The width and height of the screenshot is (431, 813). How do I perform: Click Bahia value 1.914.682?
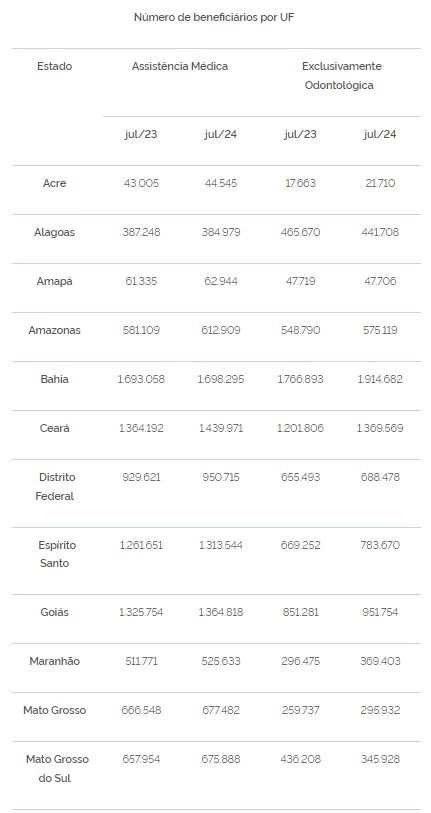[380, 379]
